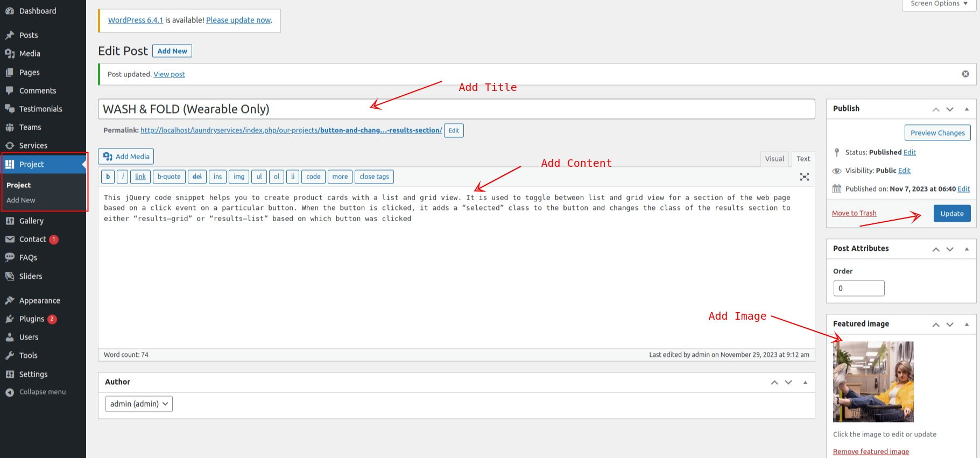Viewport: 980px width, 458px height.
Task: Dismiss the Post updated notice
Action: [x=965, y=74]
